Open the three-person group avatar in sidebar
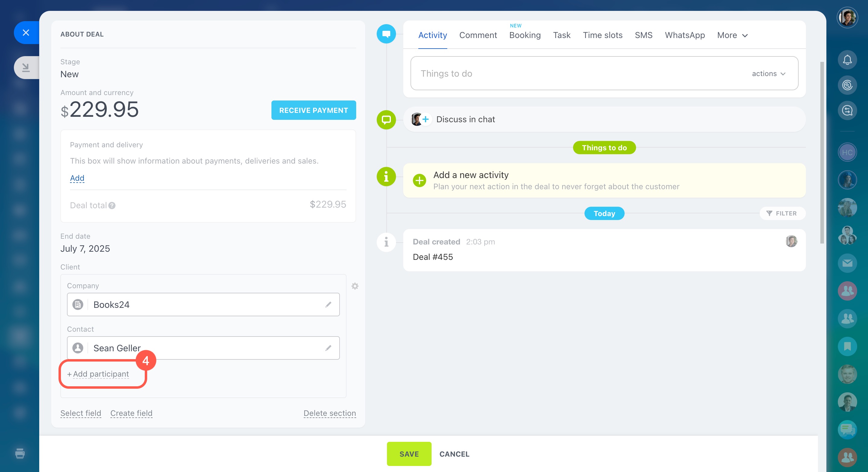 (x=847, y=235)
